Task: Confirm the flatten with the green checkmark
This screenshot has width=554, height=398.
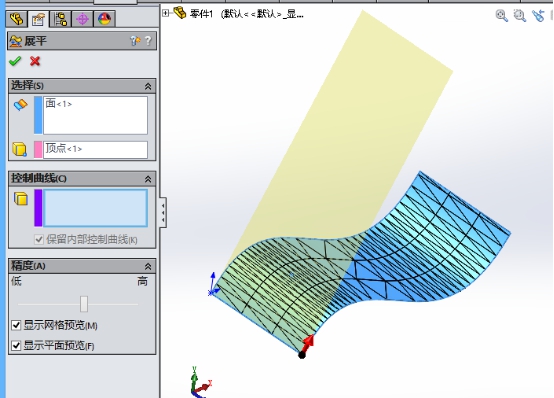Action: (x=15, y=62)
